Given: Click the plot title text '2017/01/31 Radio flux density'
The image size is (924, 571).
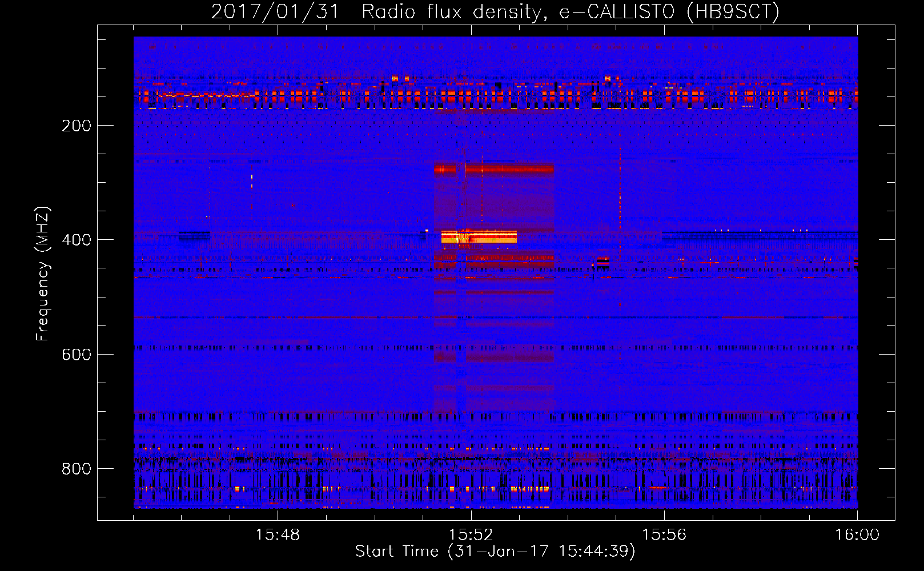Looking at the screenshot, I should pos(375,12).
